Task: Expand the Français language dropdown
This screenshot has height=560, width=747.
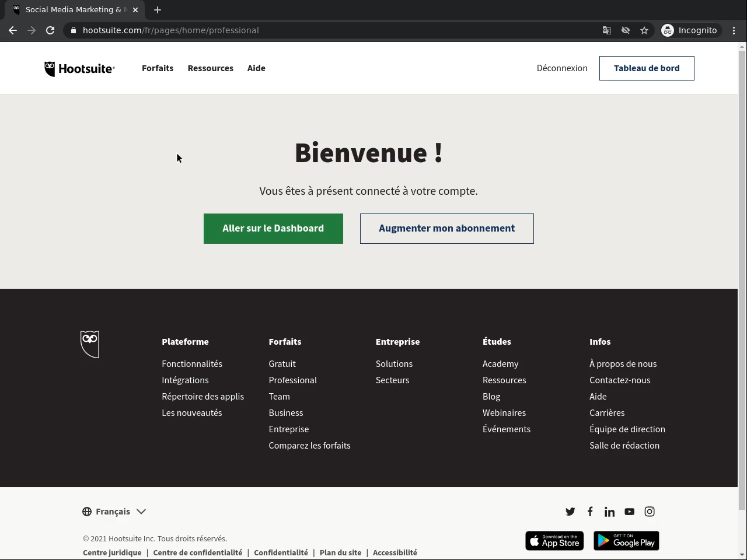Action: coord(114,512)
